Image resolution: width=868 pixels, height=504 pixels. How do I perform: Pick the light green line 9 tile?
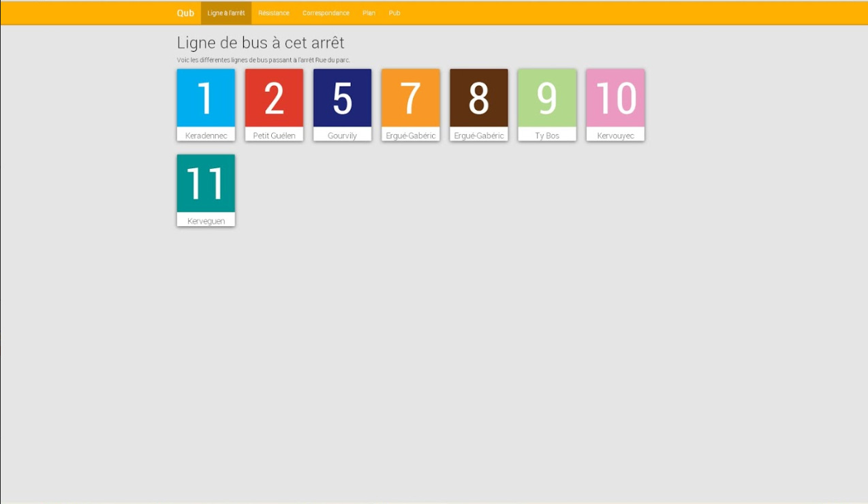[546, 98]
